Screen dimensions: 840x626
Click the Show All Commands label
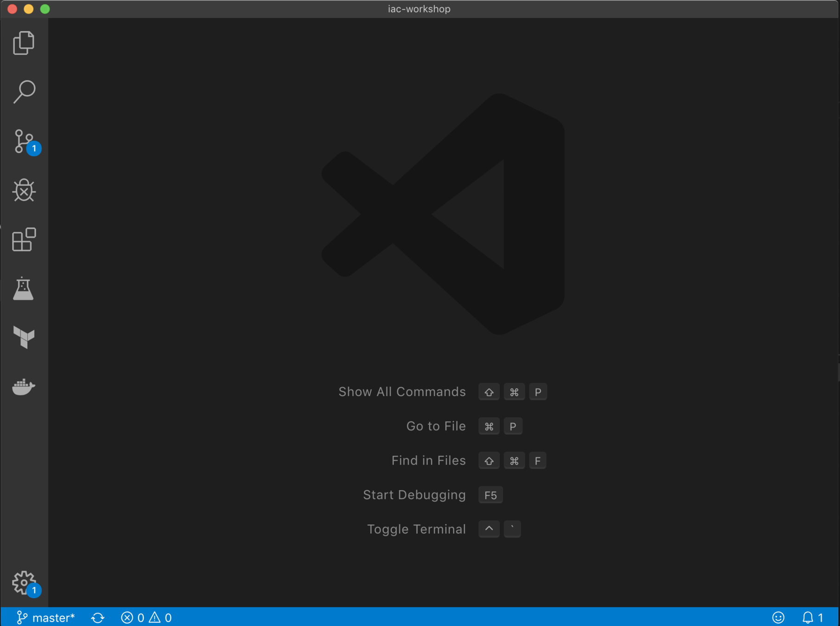click(x=402, y=392)
